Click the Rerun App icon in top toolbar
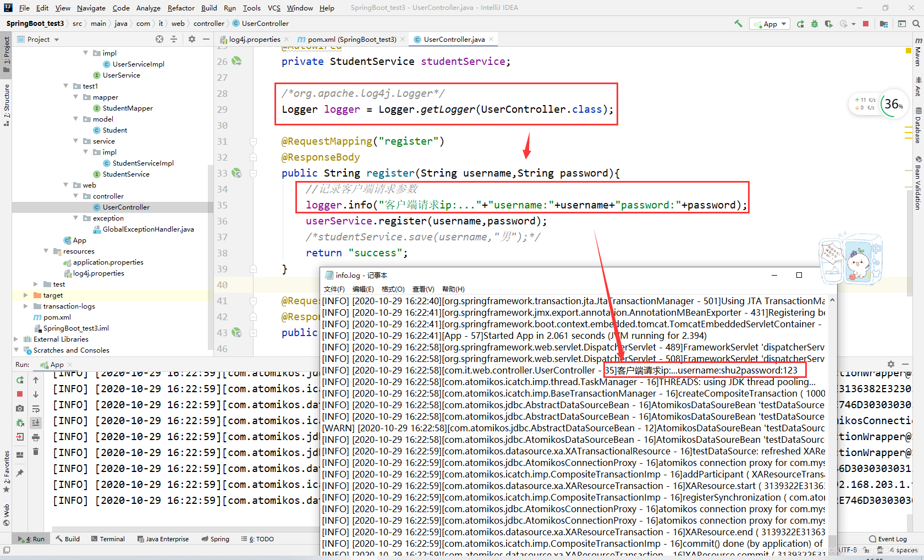The width and height of the screenshot is (924, 560). pos(800,24)
